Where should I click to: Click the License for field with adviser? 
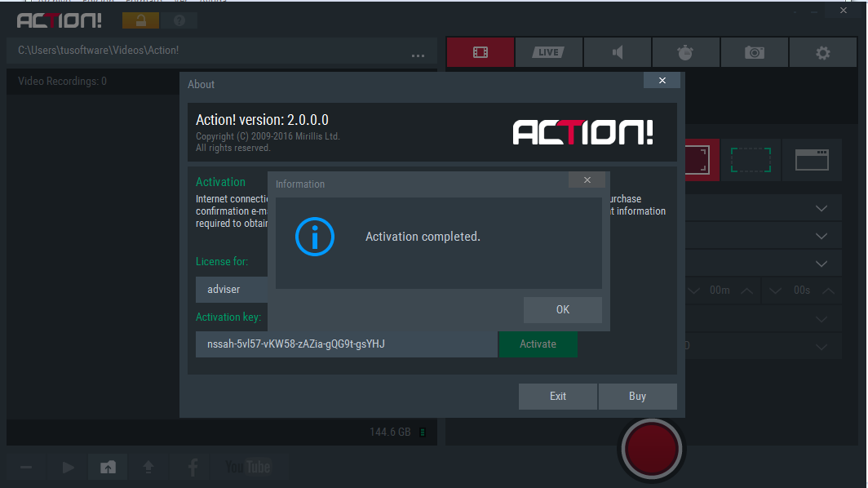pyautogui.click(x=232, y=289)
